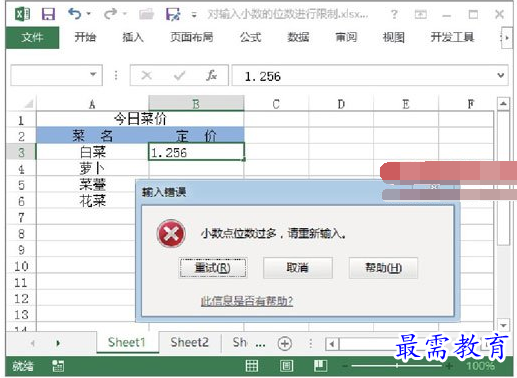The width and height of the screenshot is (517, 378).
Task: Click the 定 价 header cell
Action: click(x=196, y=136)
